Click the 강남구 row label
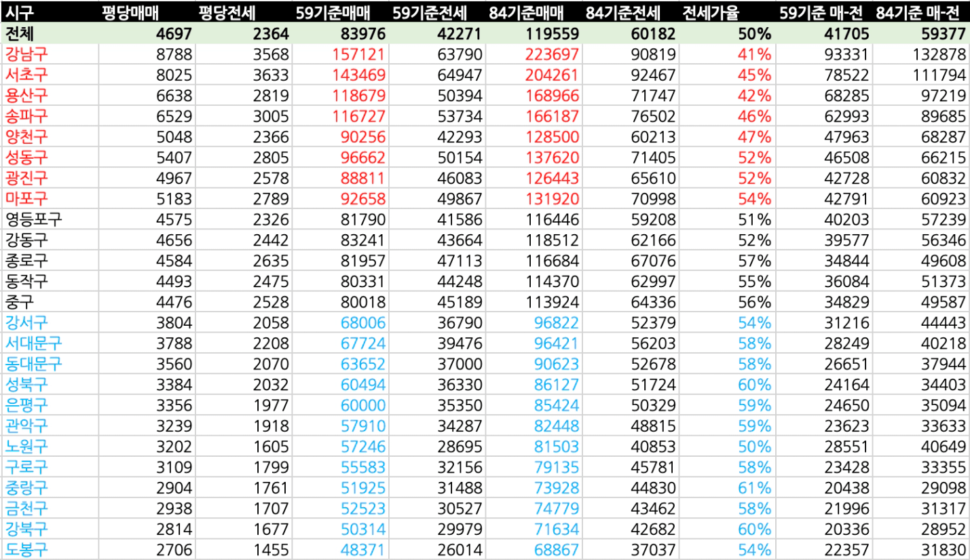Viewport: 970px width, 560px height. click(26, 54)
